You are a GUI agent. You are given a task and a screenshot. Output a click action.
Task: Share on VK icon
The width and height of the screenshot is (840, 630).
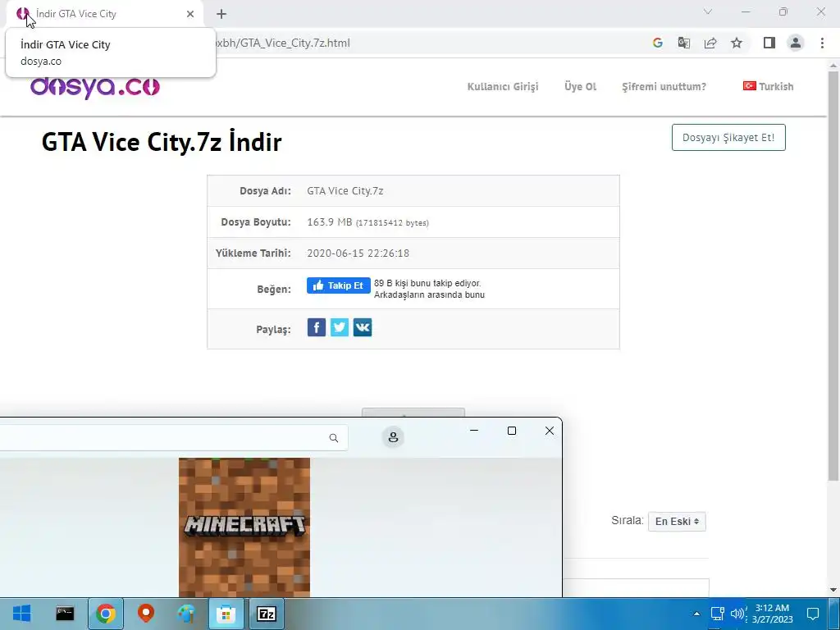tap(363, 327)
